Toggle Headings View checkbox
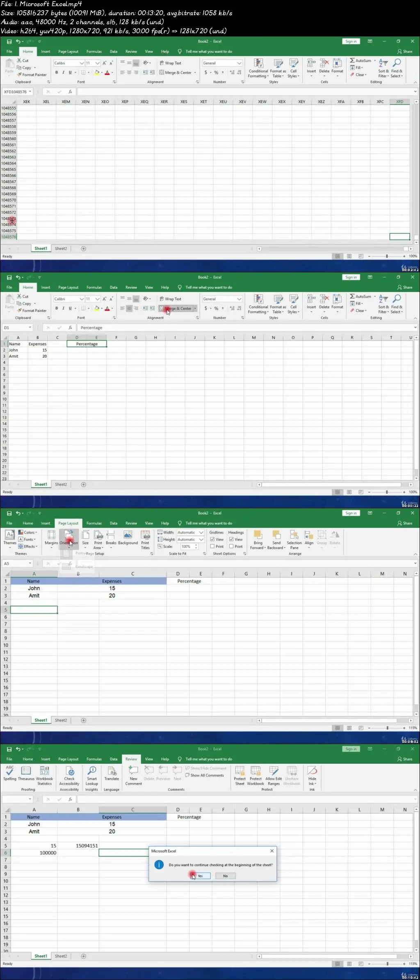Screen dimensions: 420x980 pyautogui.click(x=231, y=539)
